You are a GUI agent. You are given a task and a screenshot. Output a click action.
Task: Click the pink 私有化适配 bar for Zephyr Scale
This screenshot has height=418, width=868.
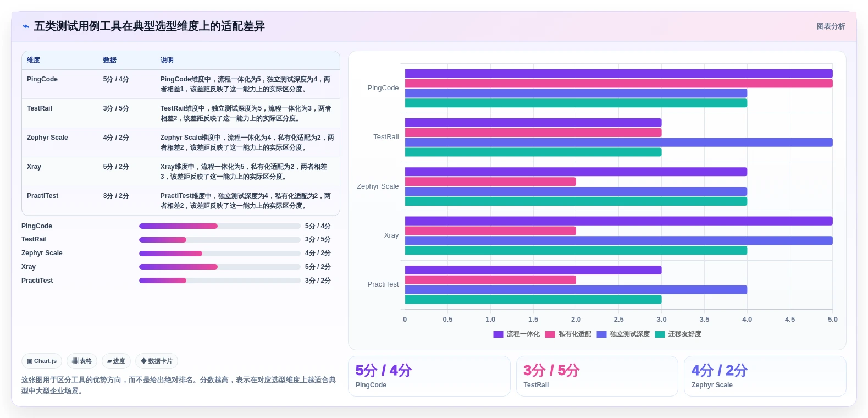[490, 182]
